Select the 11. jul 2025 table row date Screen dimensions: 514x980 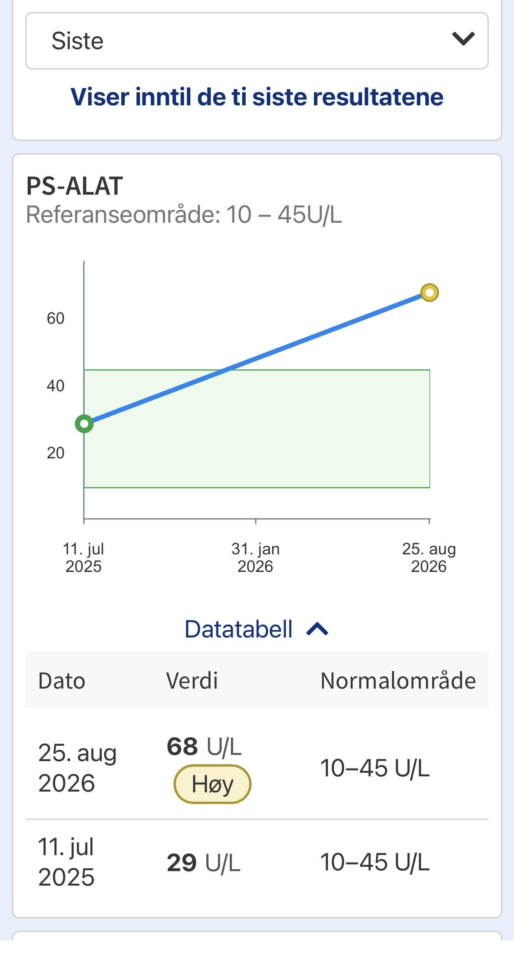tap(66, 862)
